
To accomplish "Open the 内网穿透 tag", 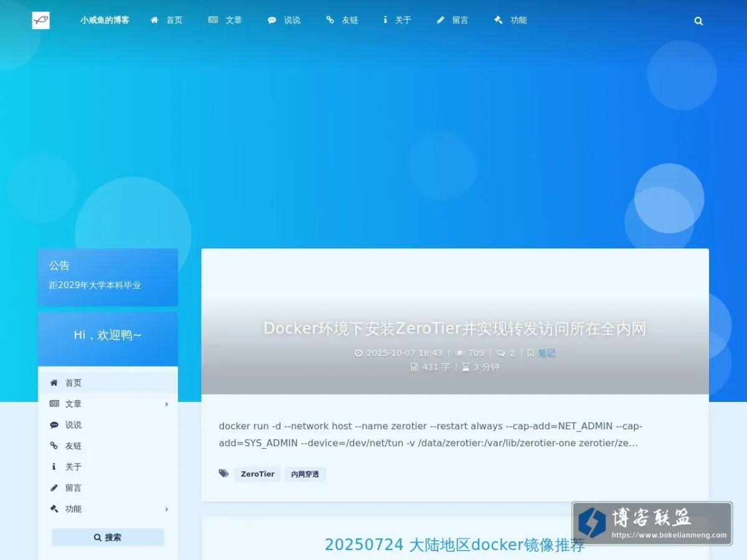I will (305, 474).
